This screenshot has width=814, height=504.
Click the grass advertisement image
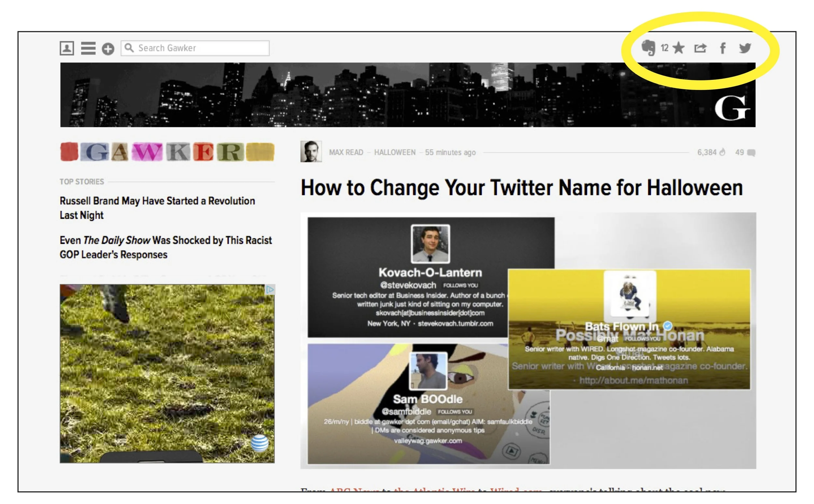click(167, 373)
